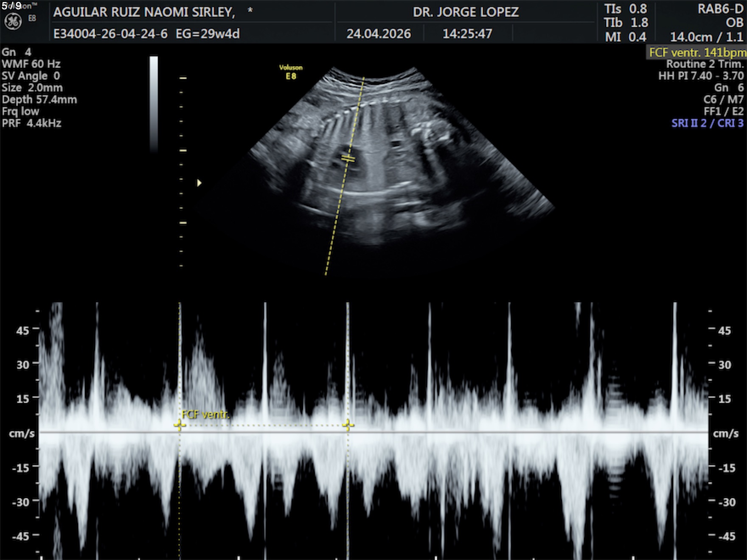Click the exam date 24.04.2026

point(379,34)
